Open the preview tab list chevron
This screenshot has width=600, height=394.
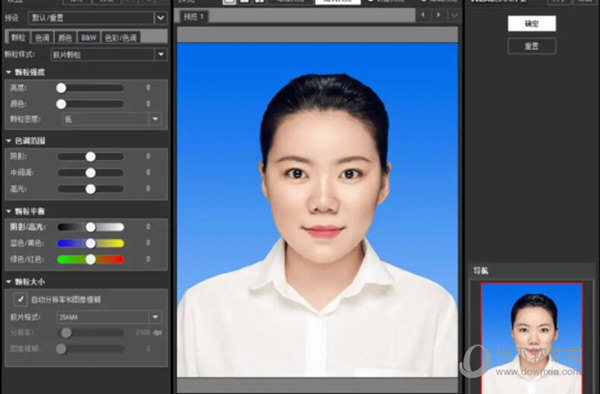point(454,16)
